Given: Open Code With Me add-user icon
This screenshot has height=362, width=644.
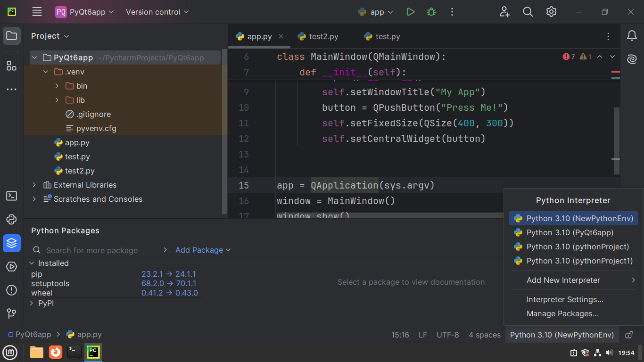Looking at the screenshot, I should coord(505,12).
